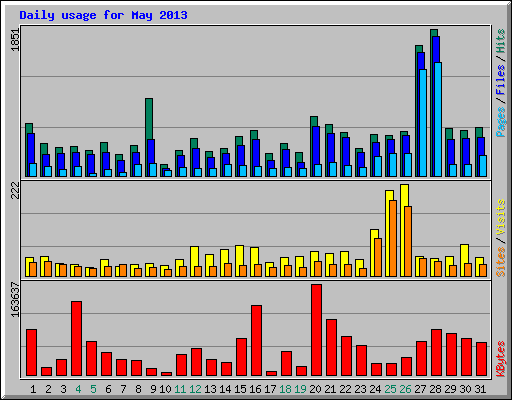Click the red KBytes bar for day 4
The width and height of the screenshot is (512, 400).
tap(76, 338)
